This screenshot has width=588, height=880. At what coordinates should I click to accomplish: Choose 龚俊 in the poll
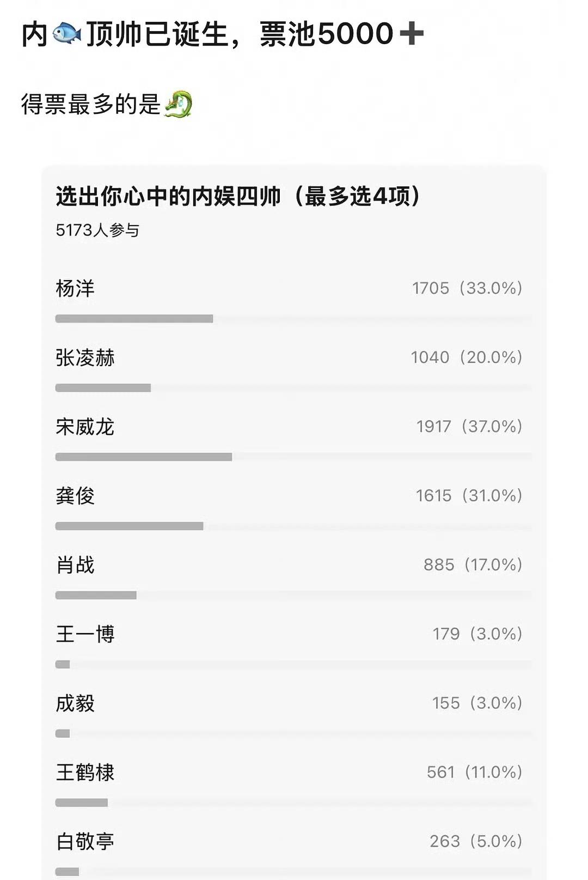click(x=294, y=508)
